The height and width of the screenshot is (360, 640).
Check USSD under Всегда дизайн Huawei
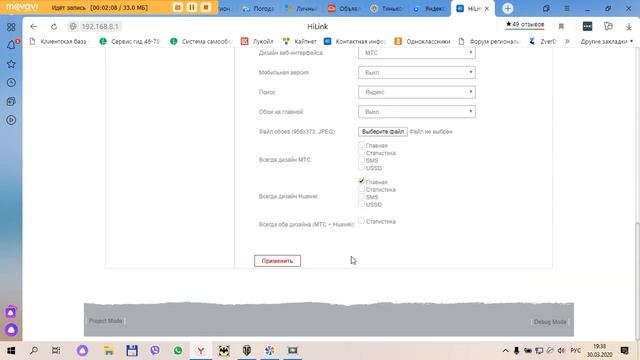tap(361, 204)
